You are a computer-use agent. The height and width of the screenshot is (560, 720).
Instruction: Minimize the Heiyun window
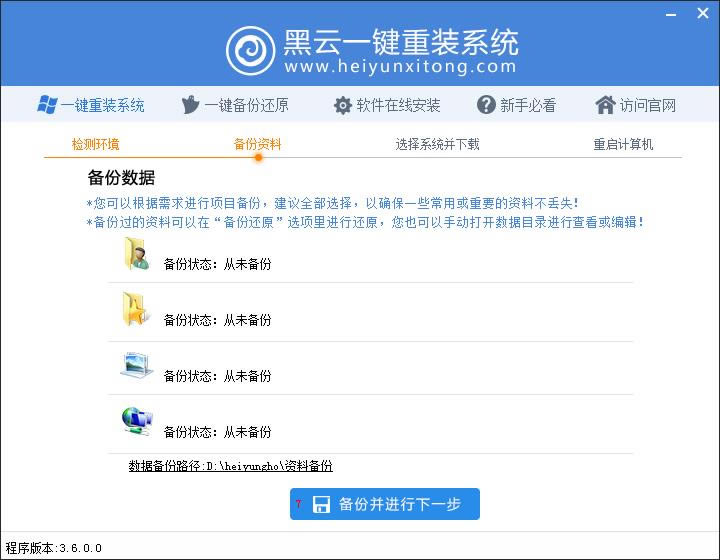click(x=671, y=14)
